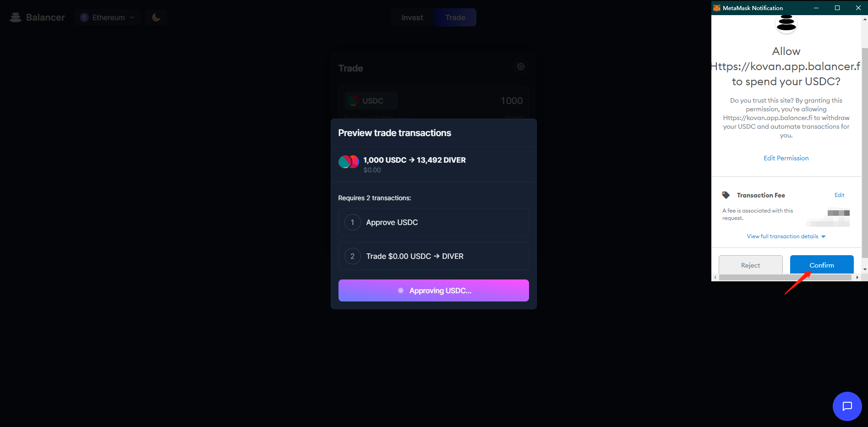Click the USDC/DIVER token pair icon
The image size is (868, 427).
[x=349, y=162]
